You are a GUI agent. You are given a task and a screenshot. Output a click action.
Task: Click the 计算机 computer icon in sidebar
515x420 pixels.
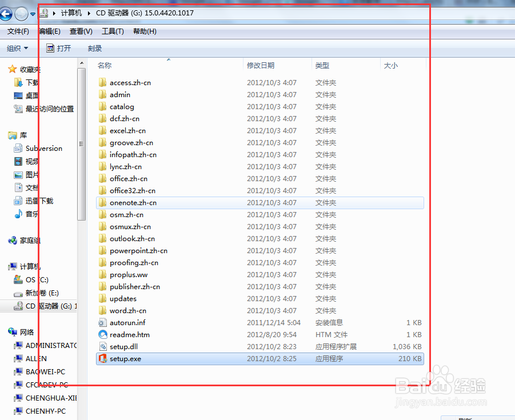[x=13, y=266]
